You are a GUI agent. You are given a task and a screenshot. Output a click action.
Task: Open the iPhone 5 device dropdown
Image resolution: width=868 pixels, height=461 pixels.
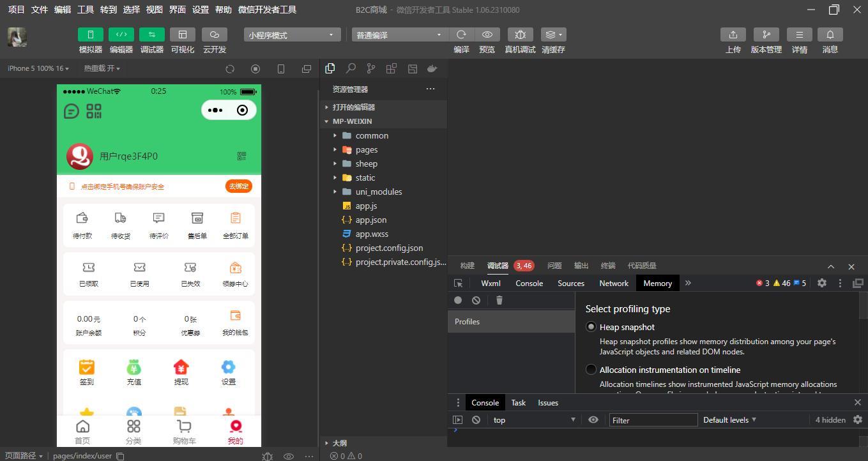38,68
